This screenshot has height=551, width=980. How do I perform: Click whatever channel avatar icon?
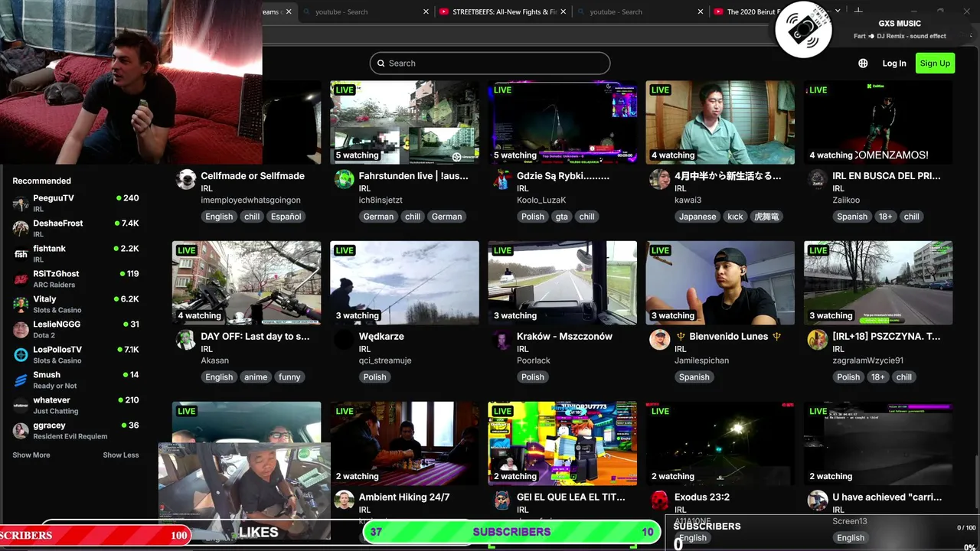coord(21,406)
